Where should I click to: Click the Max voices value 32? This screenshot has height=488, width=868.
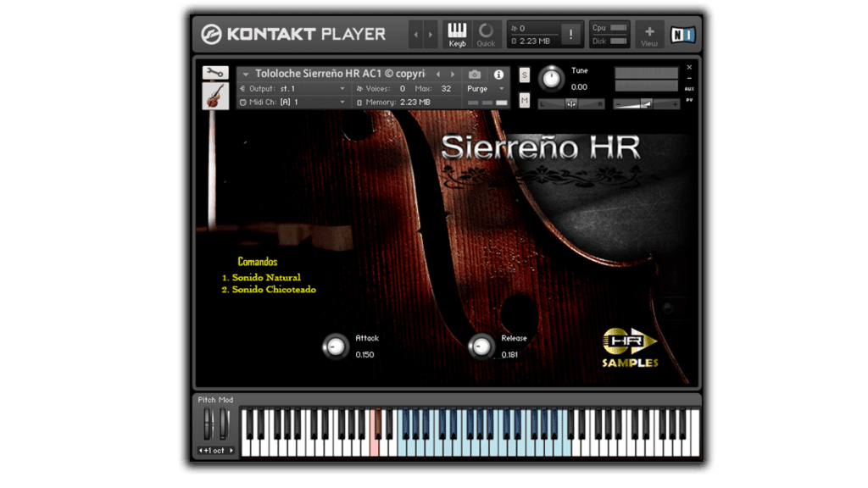446,88
